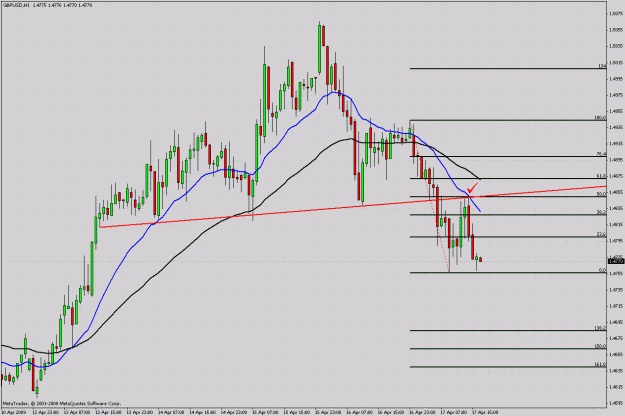This screenshot has width=625, height=416.
Task: Click the 15 Apr 07:00 time axis label
Action: point(266,412)
